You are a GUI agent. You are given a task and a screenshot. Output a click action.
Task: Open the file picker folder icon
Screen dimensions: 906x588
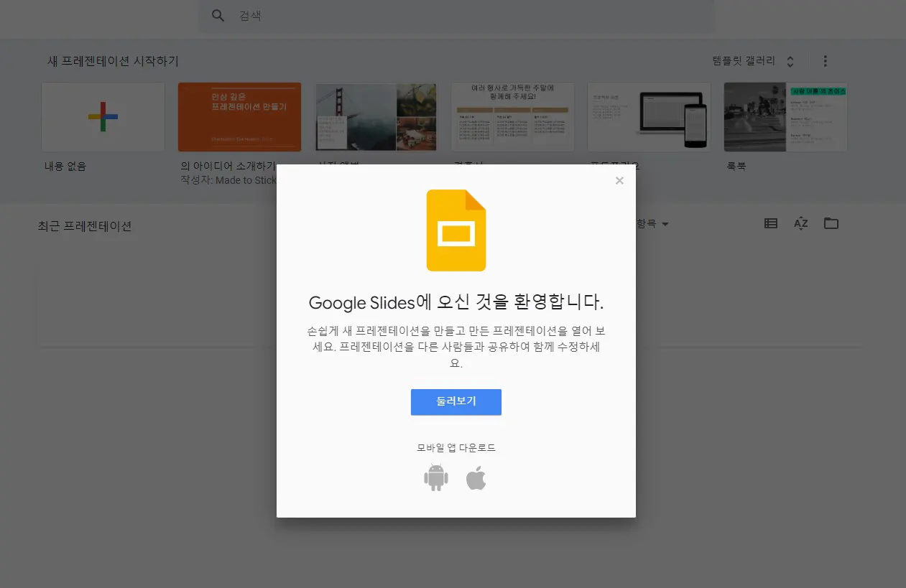831,223
